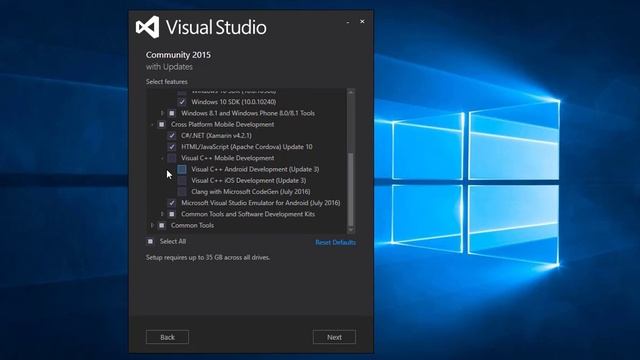This screenshot has width=640, height=360.
Task: Close the Visual Studio installer window
Action: [362, 22]
